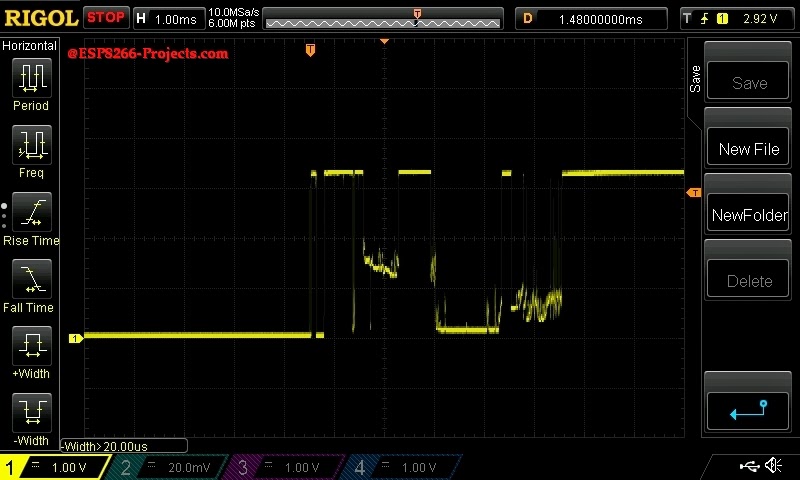Choose the Rise Time measurement icon
Screen dimensions: 800x480
[x=32, y=212]
